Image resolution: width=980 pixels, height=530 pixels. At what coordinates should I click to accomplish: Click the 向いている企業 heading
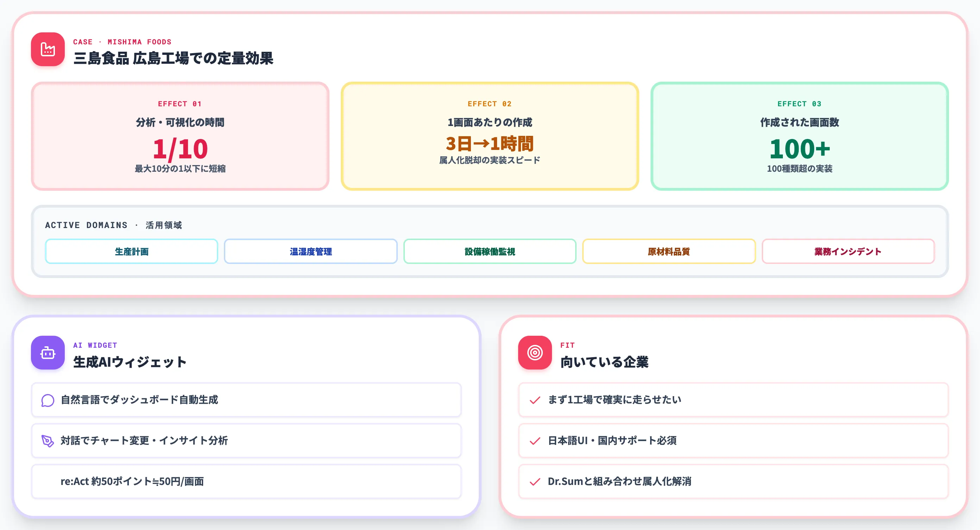pyautogui.click(x=604, y=362)
